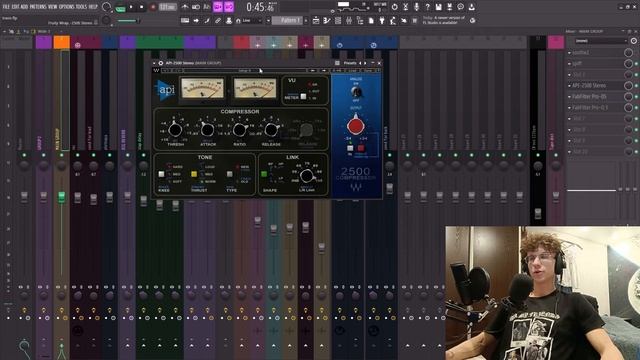Toggle the red makeup button

point(361,148)
